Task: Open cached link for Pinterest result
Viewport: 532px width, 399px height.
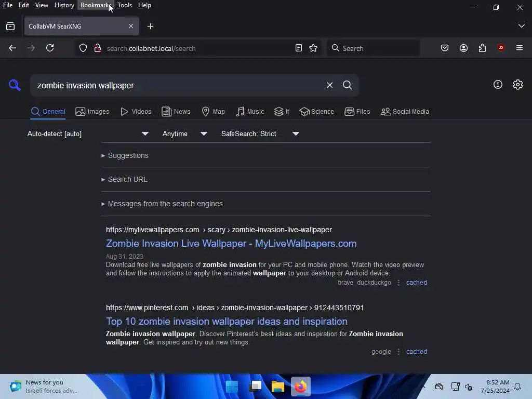Action: click(x=417, y=352)
